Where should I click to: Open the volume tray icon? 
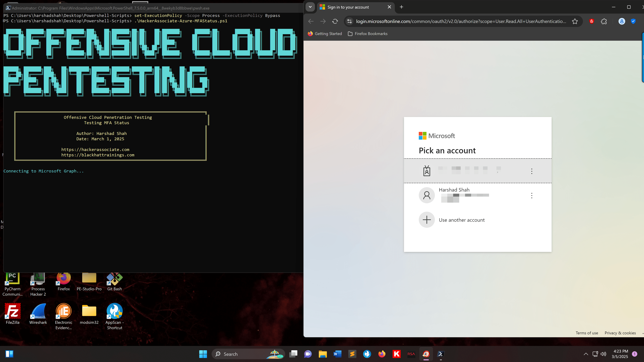coord(604,354)
